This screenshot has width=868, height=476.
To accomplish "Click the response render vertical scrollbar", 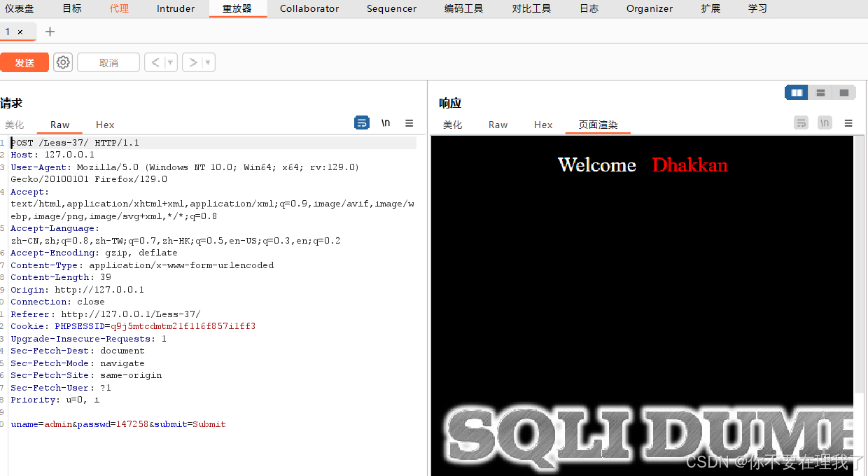I will point(859,266).
